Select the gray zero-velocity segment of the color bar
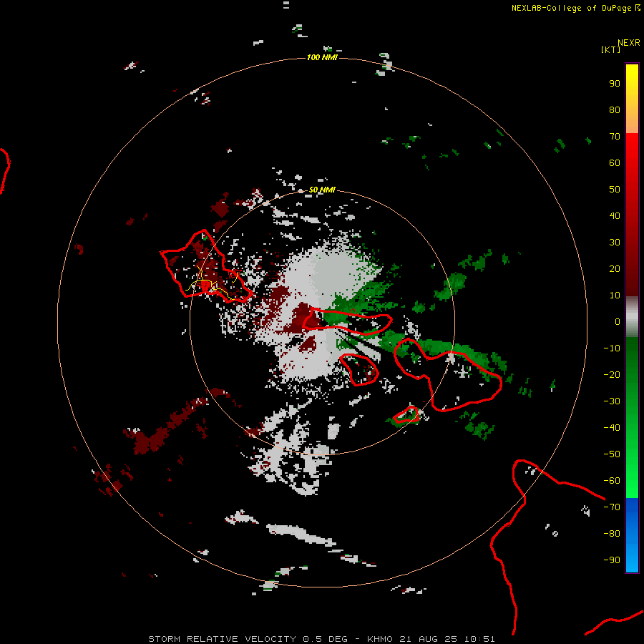 632,317
